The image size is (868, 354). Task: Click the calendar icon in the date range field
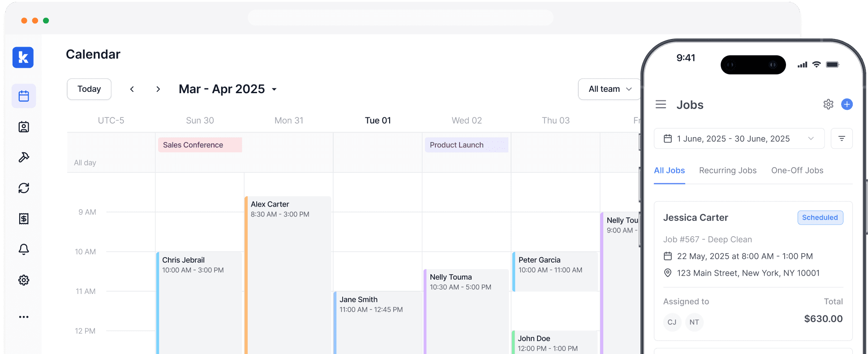(x=667, y=138)
